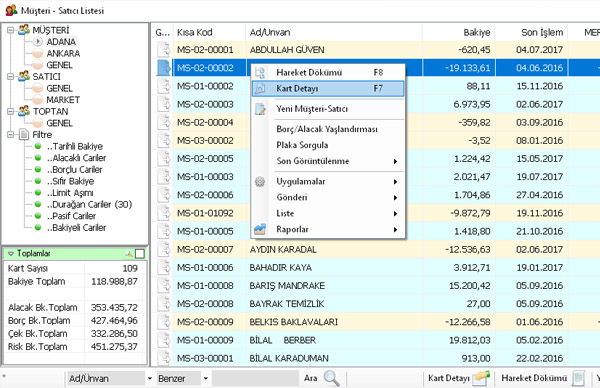This screenshot has height=388, width=600.
Task: Click the Müşteri - Satıcı Listesi window icon
Action: (11, 10)
